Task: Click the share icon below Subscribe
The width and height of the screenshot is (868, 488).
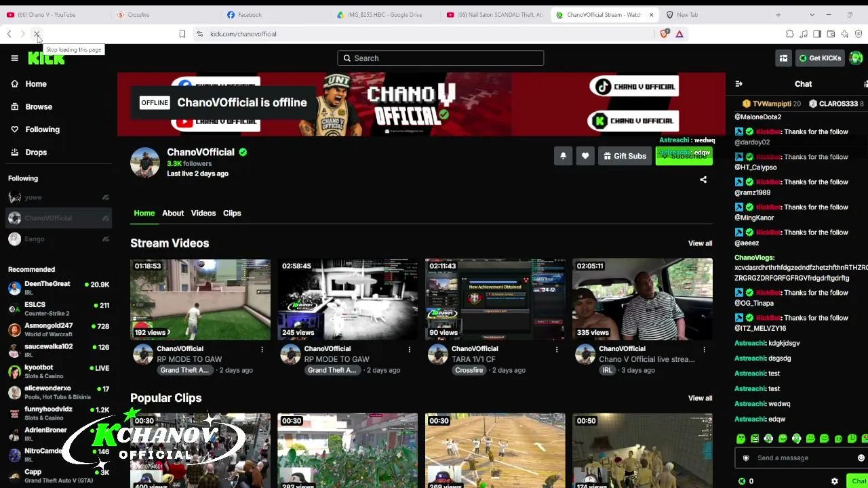Action: (703, 180)
